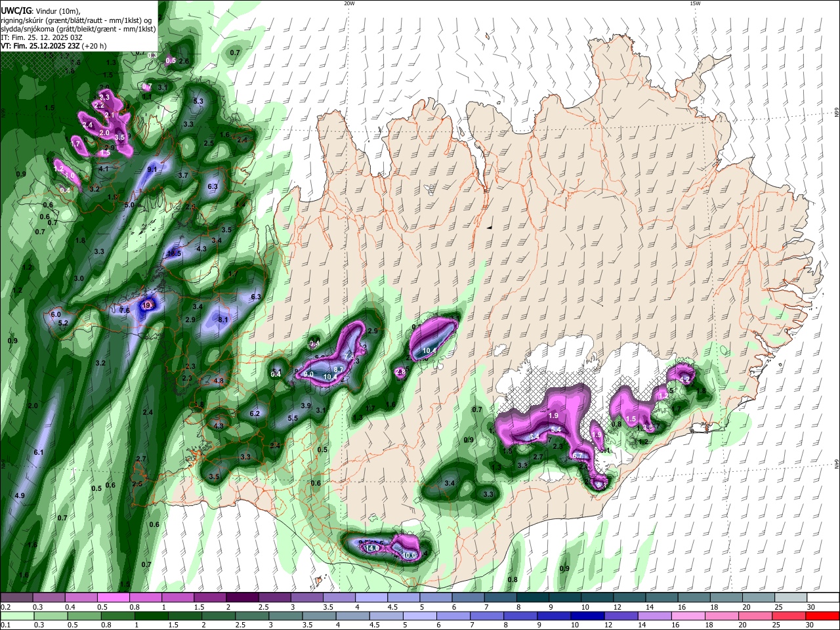Select the light lavender 4 snow scale swatch
The image size is (840, 630).
point(371,598)
